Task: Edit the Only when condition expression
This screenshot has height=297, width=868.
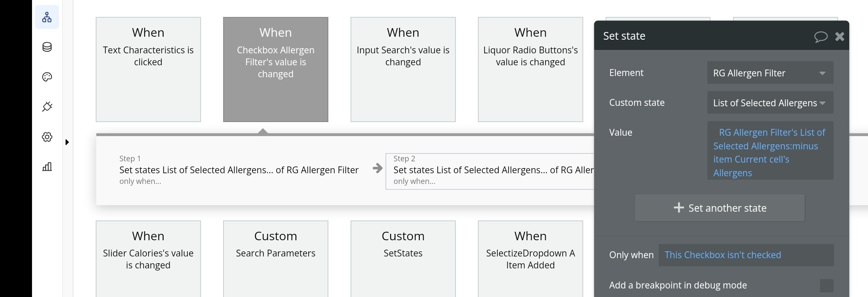Action: (745, 255)
